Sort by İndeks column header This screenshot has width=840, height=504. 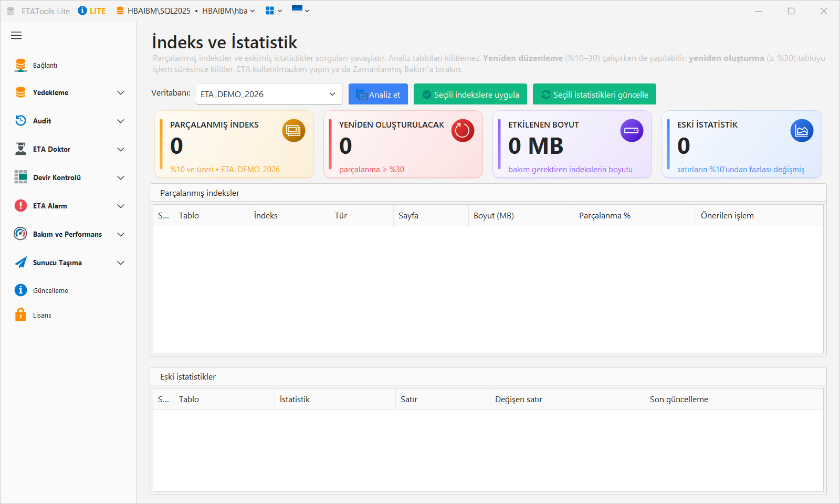pyautogui.click(x=289, y=216)
